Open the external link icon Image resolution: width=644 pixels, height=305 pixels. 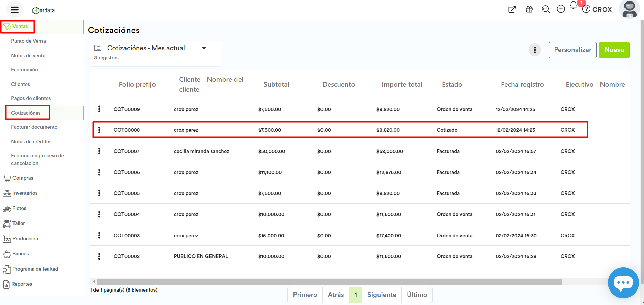(512, 9)
